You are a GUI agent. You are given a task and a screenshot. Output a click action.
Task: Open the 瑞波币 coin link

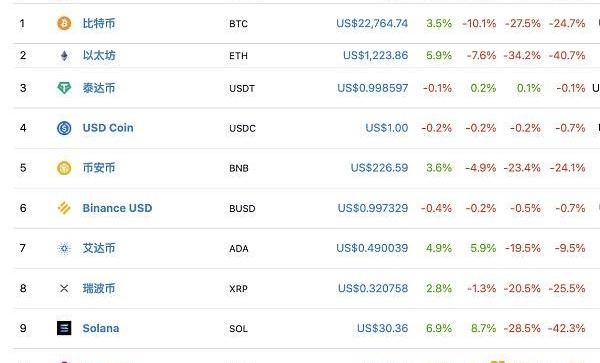click(99, 288)
